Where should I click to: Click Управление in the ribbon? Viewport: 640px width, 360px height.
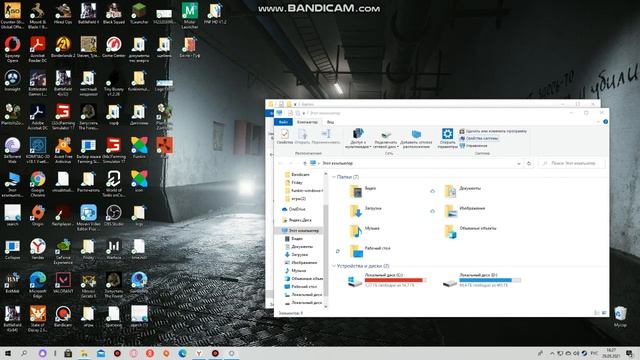click(473, 146)
